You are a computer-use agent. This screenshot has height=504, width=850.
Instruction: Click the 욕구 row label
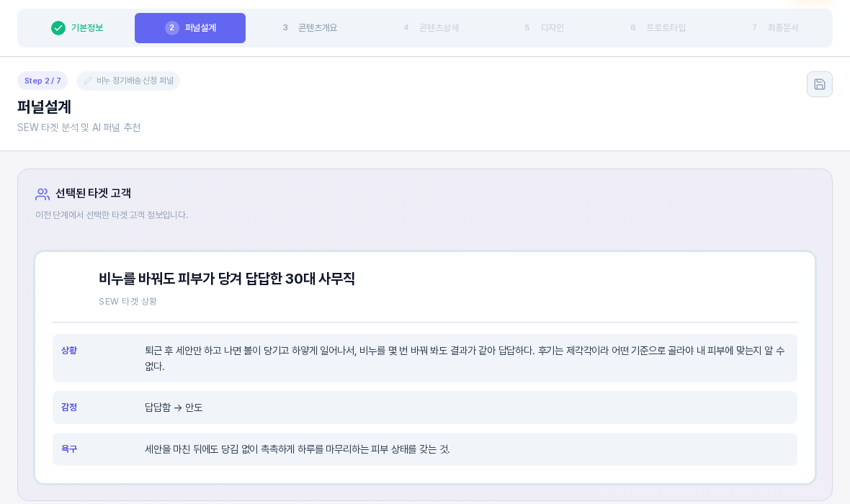69,449
